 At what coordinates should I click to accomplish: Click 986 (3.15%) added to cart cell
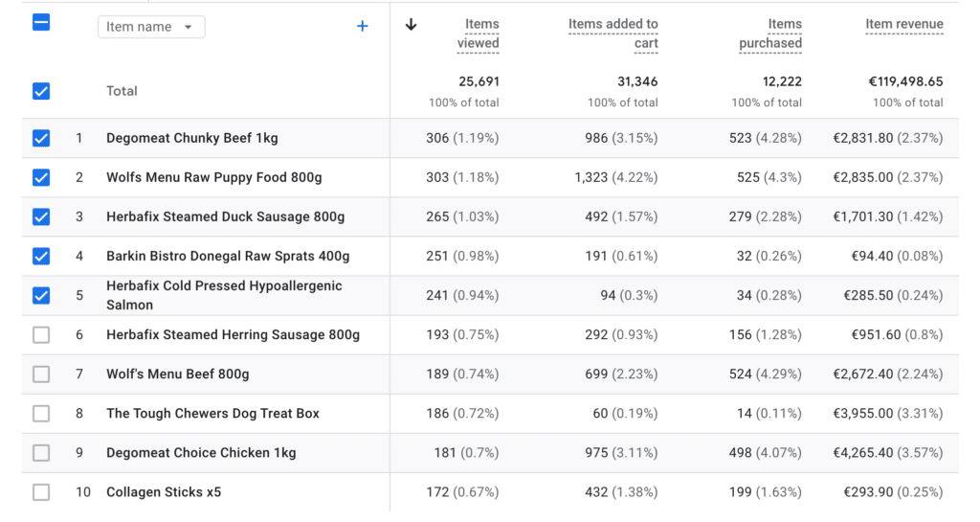tap(621, 138)
